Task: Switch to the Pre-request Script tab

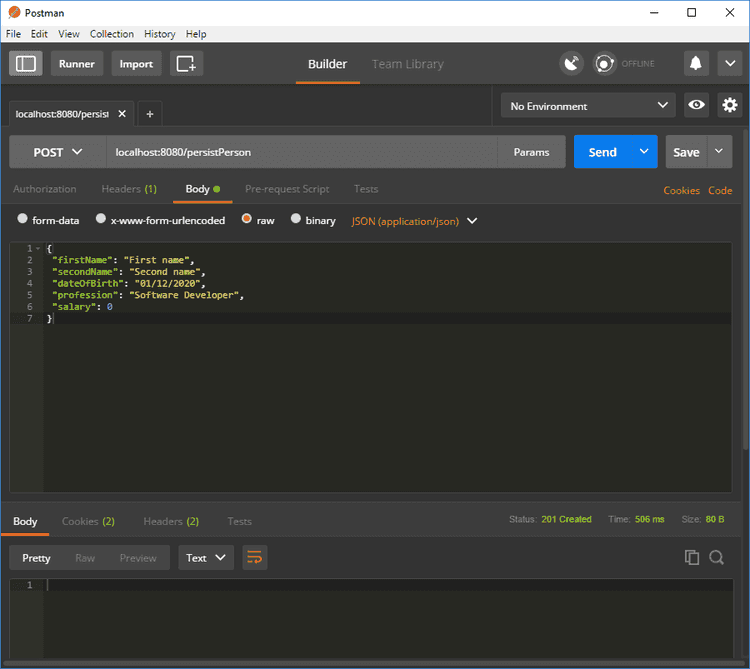Action: coord(287,189)
